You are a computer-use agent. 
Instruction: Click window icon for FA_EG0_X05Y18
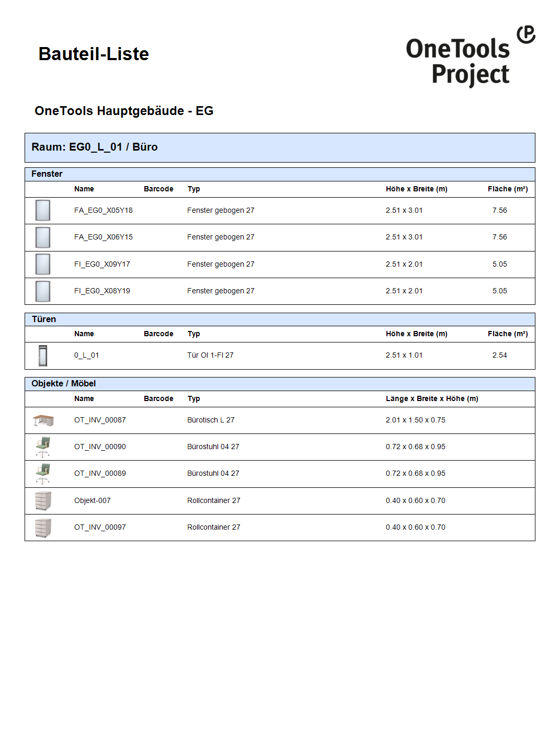(43, 211)
